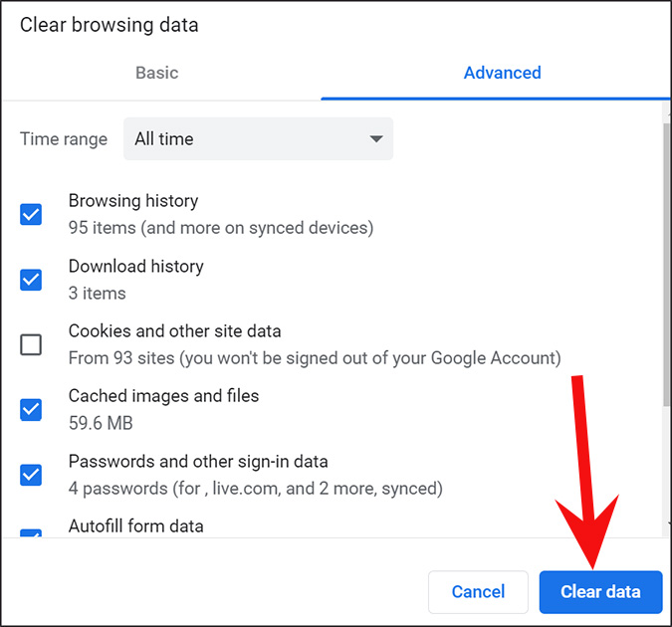Screen dimensions: 672x627
Task: Click the "Autofill form data" label
Action: pos(135,526)
